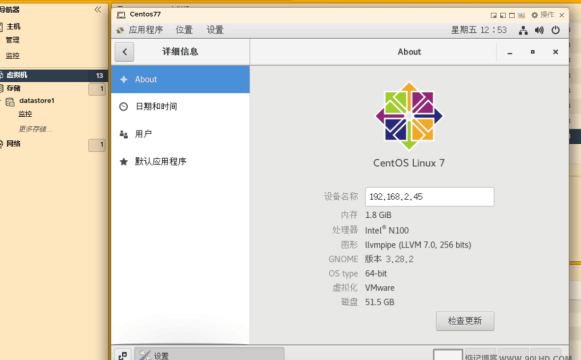Click the OS type value 64-bit
Image resolution: width=581 pixels, height=360 pixels.
click(x=376, y=273)
